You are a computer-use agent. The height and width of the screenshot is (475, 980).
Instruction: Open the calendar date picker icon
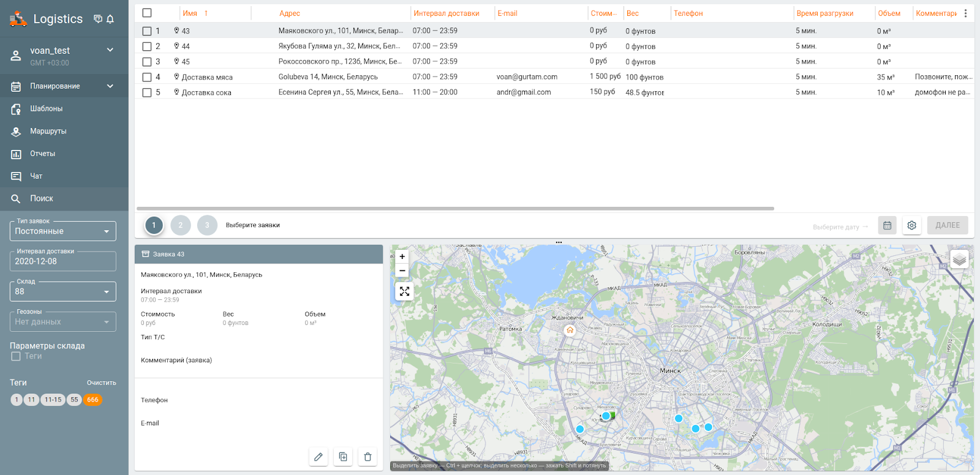pos(887,225)
